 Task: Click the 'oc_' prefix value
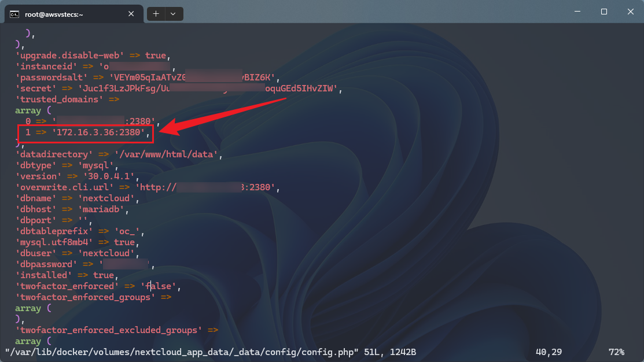coord(127,231)
